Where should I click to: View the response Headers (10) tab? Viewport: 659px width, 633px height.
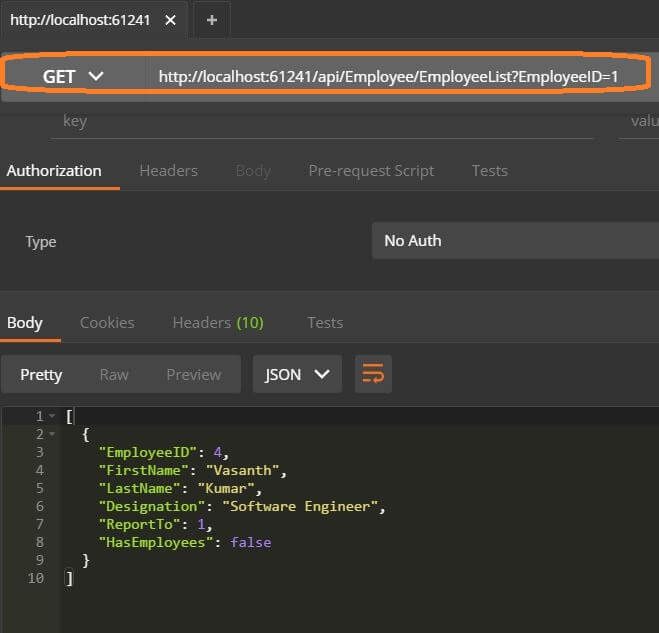[x=218, y=322]
